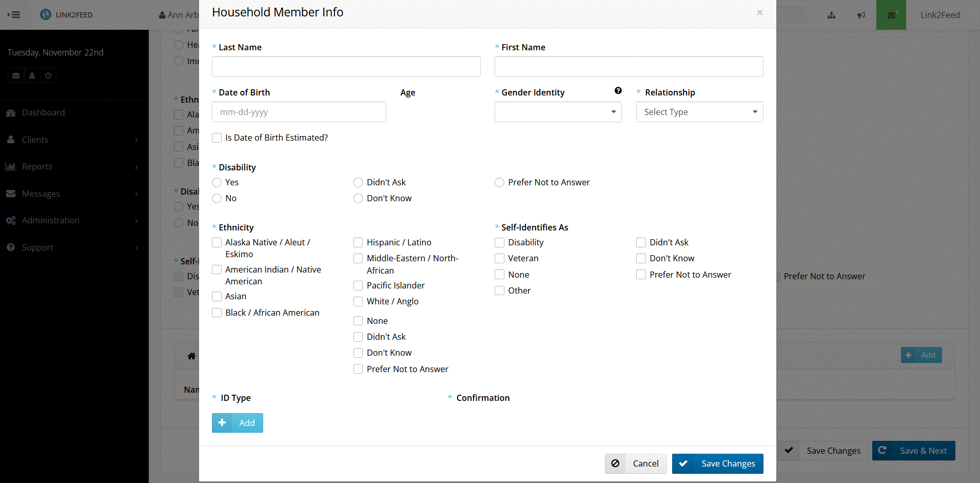Check Veteran under Self-Identifies As
Screen dimensions: 980x483
[499, 258]
